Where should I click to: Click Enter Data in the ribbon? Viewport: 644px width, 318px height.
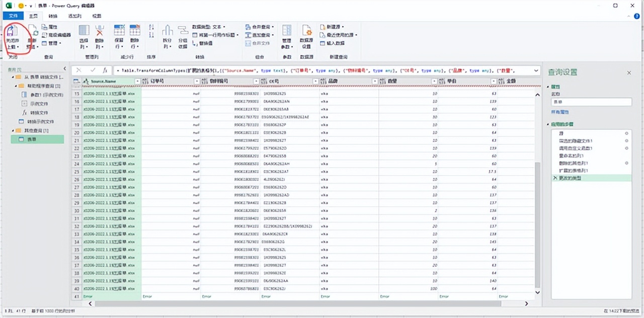tap(332, 43)
